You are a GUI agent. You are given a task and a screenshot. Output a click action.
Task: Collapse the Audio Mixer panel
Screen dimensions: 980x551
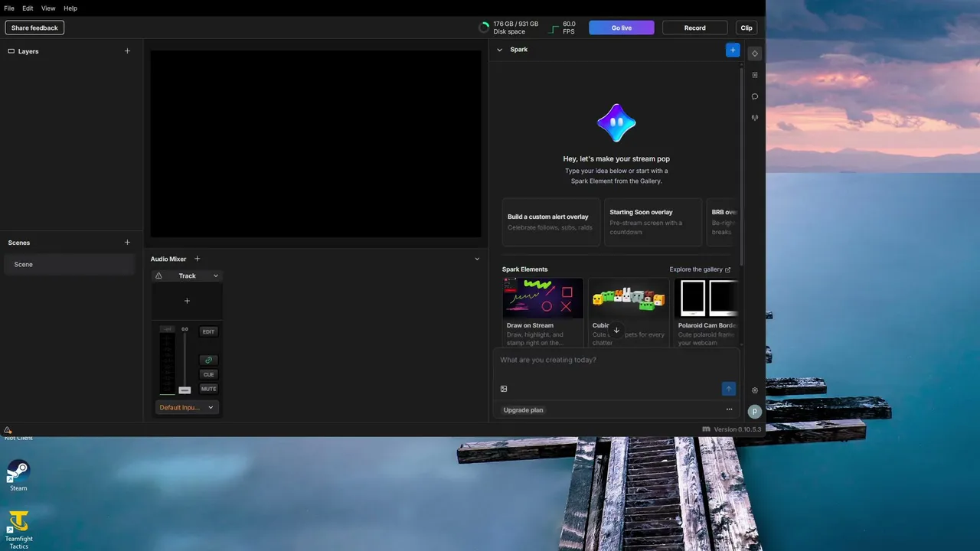click(477, 259)
